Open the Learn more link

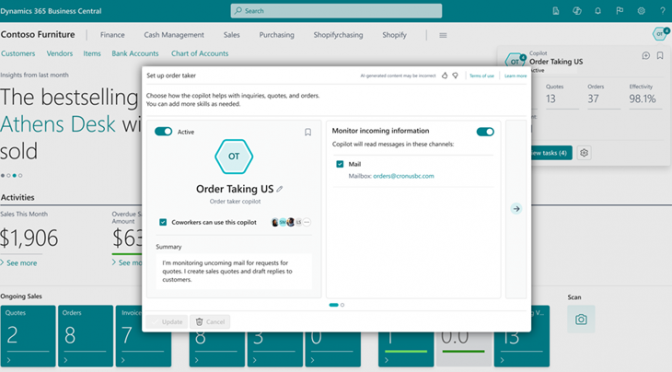(515, 76)
